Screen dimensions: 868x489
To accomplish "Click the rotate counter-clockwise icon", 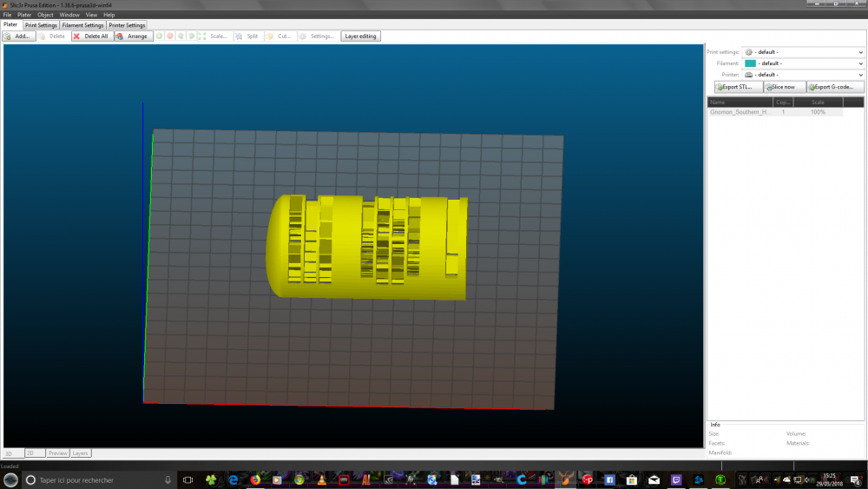I will tap(181, 36).
